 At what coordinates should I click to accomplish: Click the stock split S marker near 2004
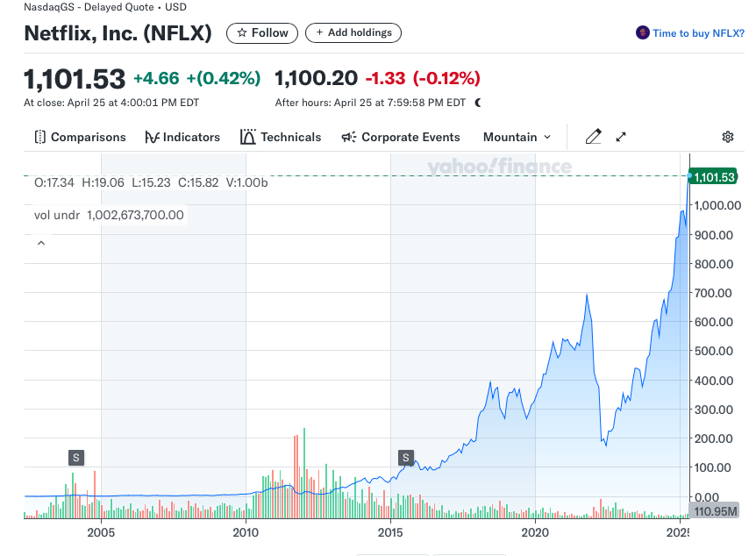click(76, 458)
